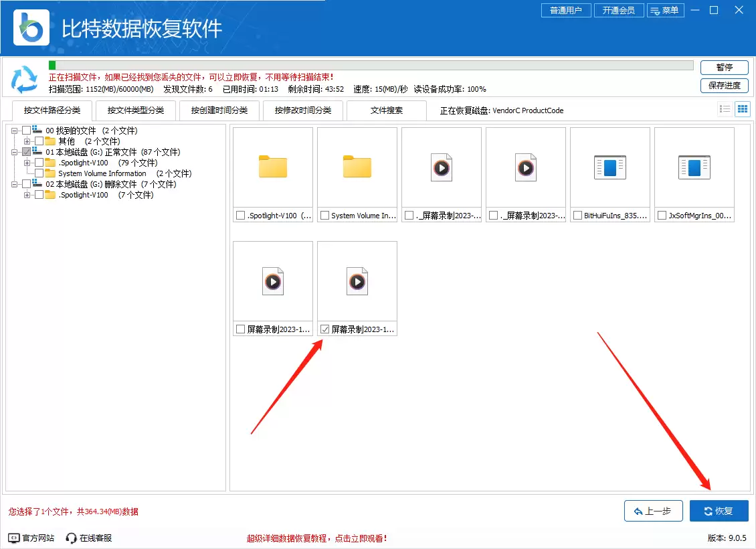Check the unchecked 屏幕录制2023-1 file checkbox
The height and width of the screenshot is (549, 756).
[x=241, y=329]
